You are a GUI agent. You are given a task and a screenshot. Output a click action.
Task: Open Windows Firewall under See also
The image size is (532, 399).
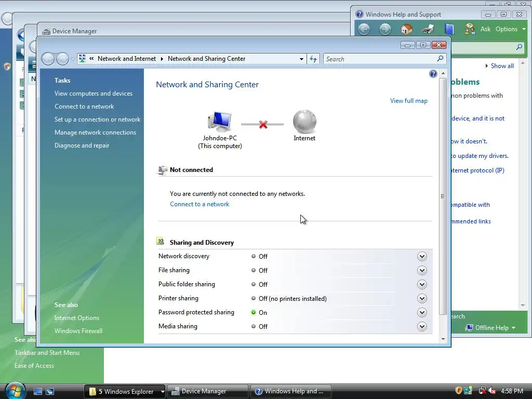point(78,331)
